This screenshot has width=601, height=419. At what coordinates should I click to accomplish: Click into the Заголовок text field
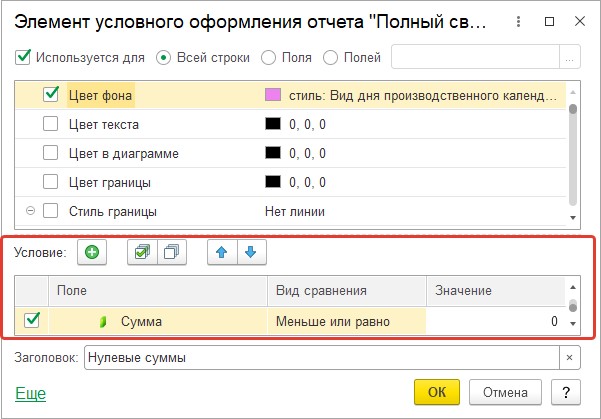322,358
